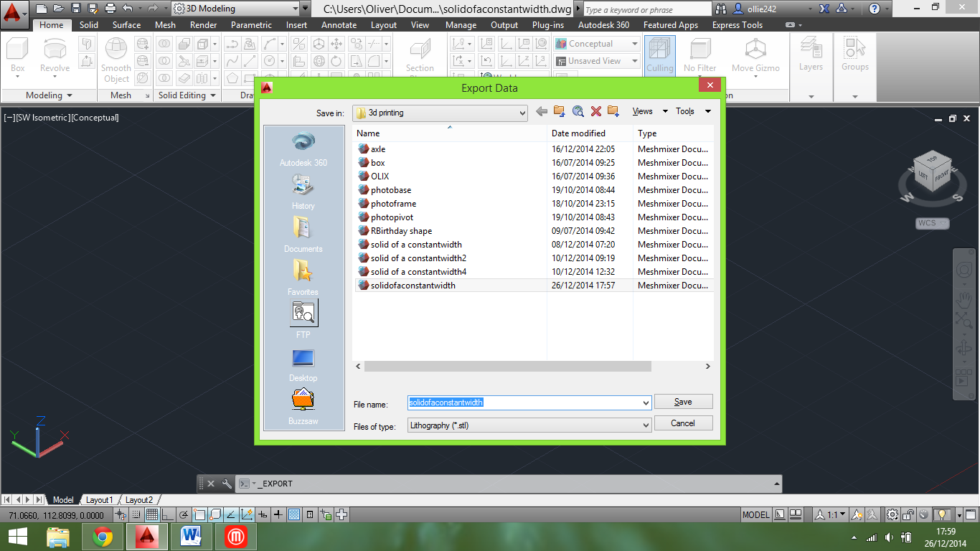Select FTP location in places sidebar

(x=303, y=320)
